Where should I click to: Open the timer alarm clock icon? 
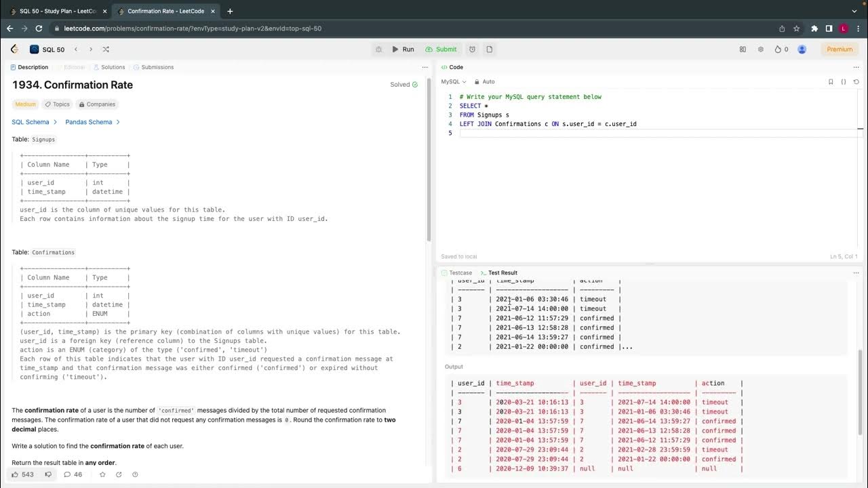[472, 49]
